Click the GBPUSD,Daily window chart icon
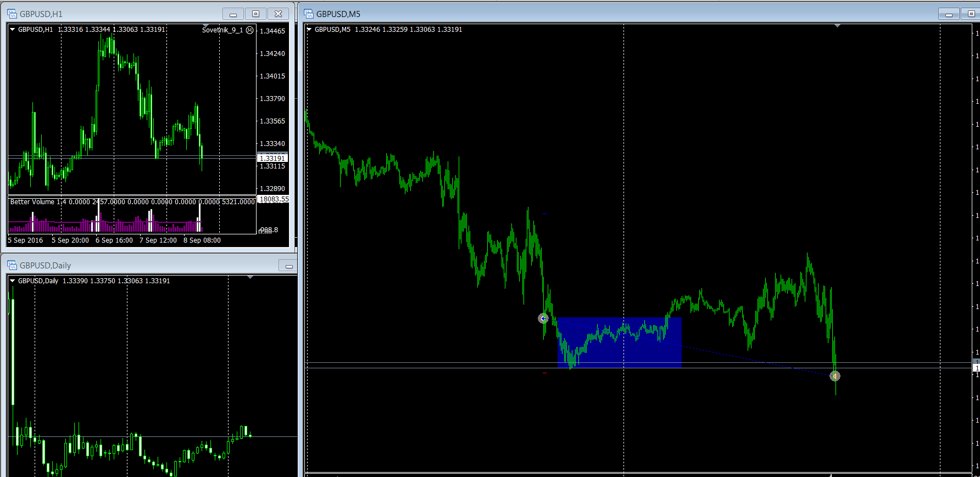This screenshot has width=980, height=477. pos(12,265)
